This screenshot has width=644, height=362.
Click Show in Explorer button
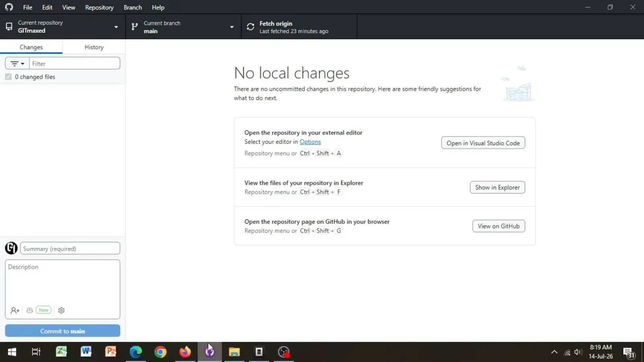497,187
